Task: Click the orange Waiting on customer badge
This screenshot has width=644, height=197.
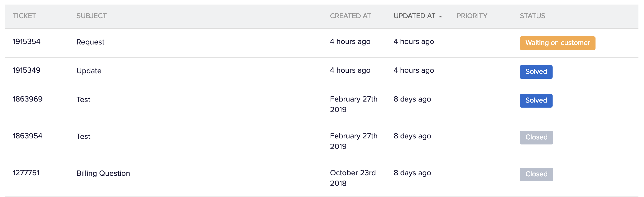Action: [557, 43]
